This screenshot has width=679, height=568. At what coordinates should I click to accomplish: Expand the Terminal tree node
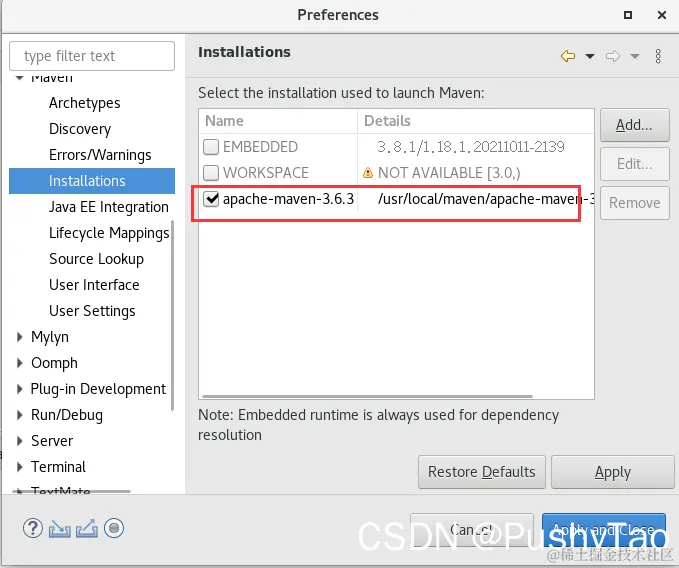click(x=19, y=467)
